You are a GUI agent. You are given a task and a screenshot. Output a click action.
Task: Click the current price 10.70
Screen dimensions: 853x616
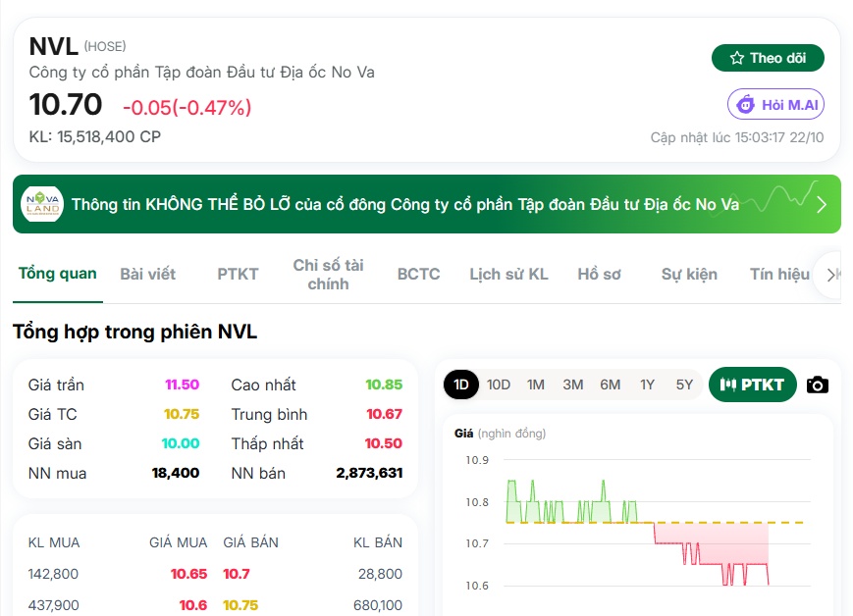point(66,104)
